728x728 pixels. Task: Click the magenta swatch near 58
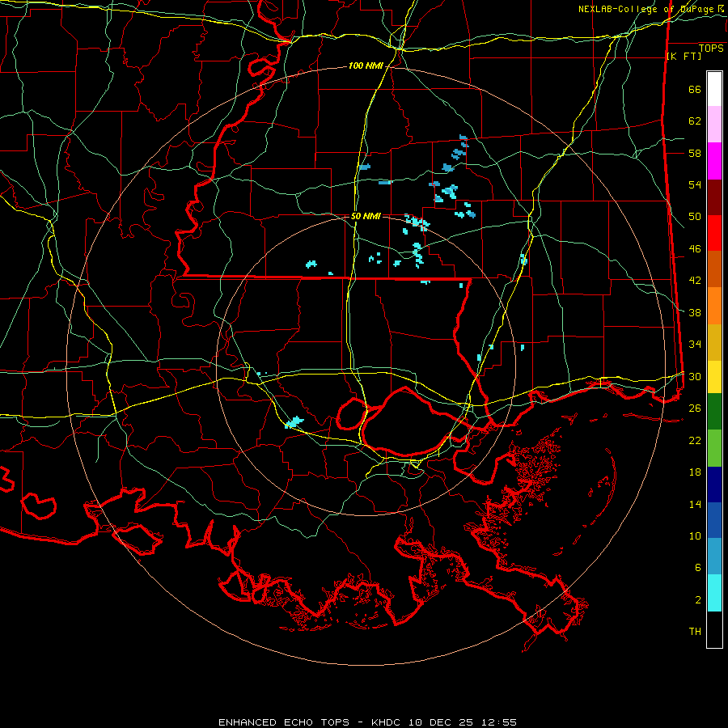click(x=714, y=161)
